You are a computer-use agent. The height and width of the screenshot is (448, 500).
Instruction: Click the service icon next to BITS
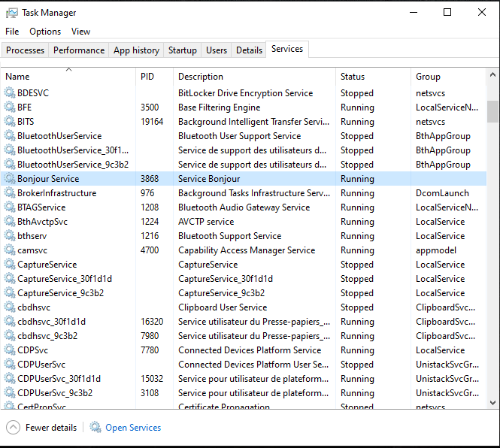[x=10, y=122]
